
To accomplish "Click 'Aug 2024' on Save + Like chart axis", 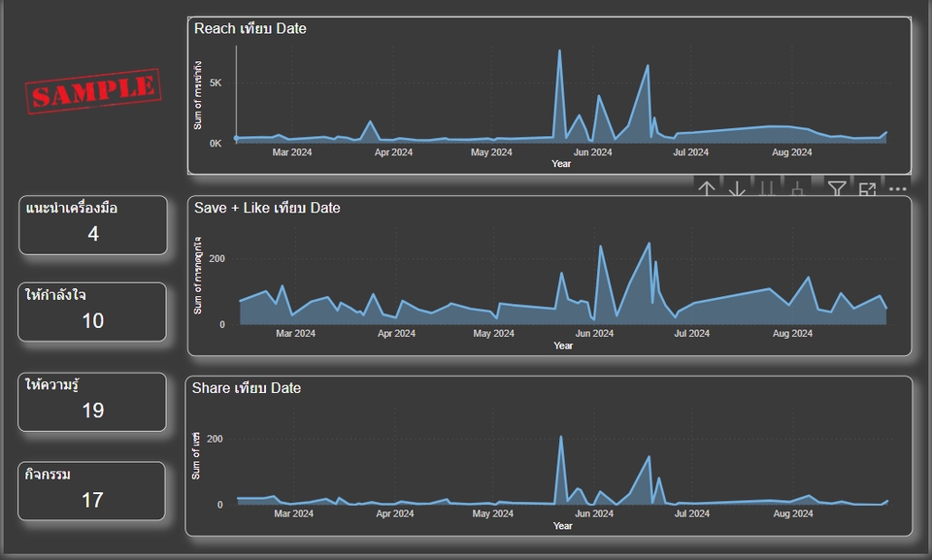I will coord(792,334).
